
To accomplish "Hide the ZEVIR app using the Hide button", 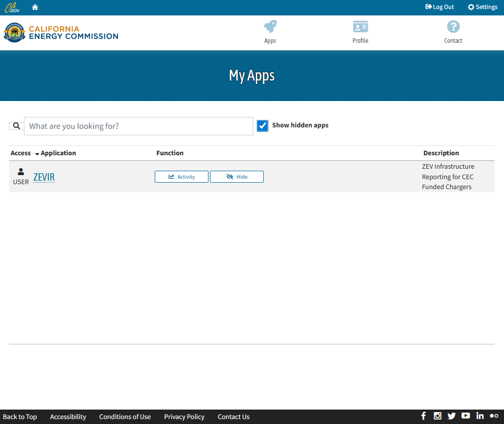I will 236,177.
